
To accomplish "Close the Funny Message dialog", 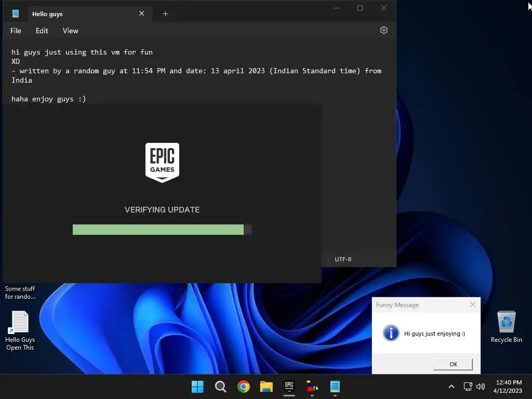I will [473, 304].
